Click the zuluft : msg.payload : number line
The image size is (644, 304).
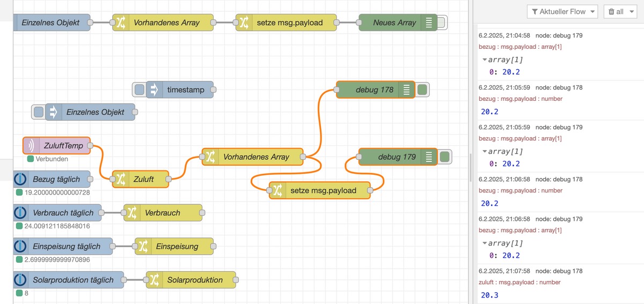[519, 282]
